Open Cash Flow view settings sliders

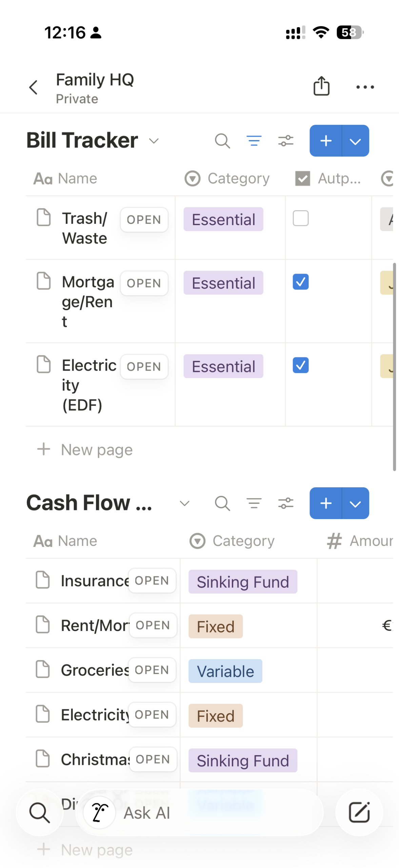[x=285, y=503]
